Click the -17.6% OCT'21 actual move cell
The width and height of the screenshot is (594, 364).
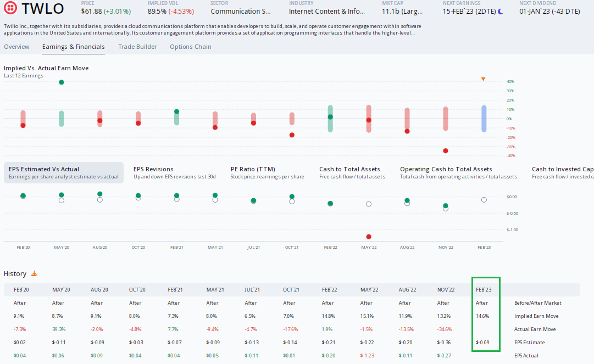(x=291, y=329)
